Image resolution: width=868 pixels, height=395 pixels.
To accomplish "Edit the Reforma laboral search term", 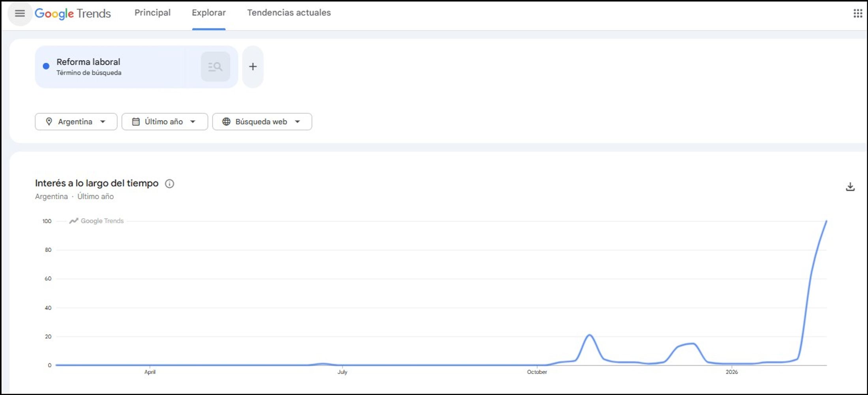I will [88, 62].
